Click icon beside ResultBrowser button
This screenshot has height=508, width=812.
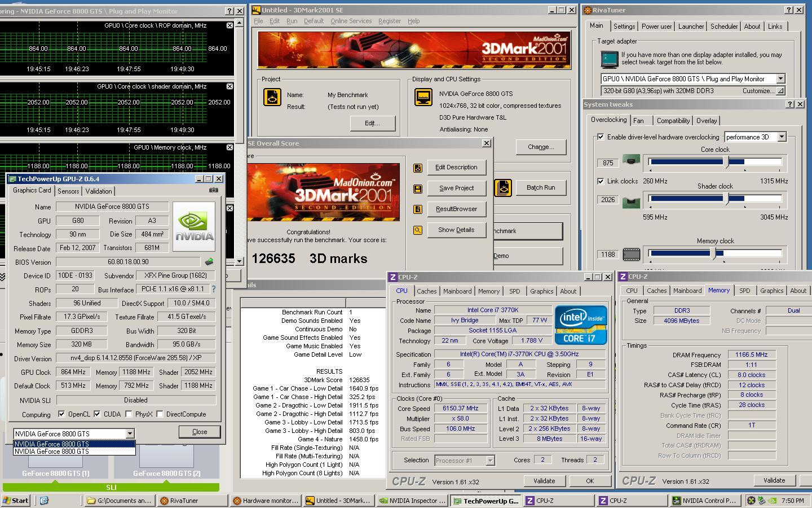coord(418,209)
